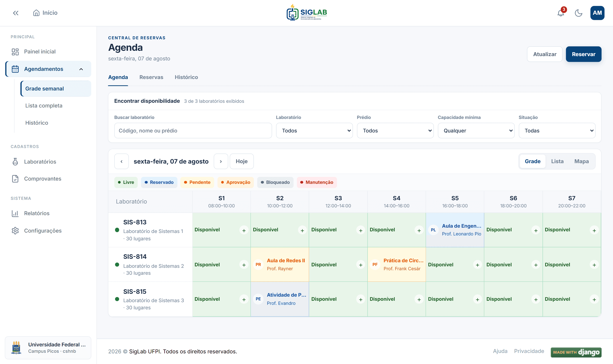613x364 pixels.
Task: Add reservation for SIS-815 at S4
Action: 419,299
